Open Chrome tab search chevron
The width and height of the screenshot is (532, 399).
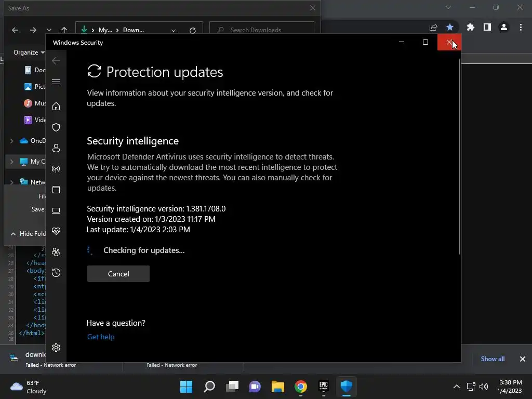[x=448, y=7]
